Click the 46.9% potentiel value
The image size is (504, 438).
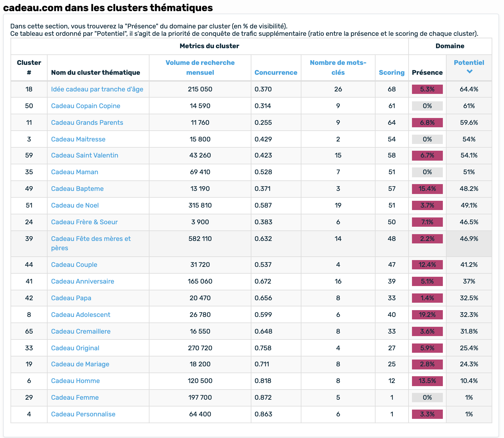[x=469, y=239]
